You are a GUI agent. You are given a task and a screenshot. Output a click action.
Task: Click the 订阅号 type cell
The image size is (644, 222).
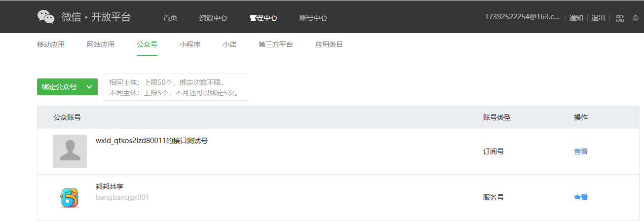point(493,151)
